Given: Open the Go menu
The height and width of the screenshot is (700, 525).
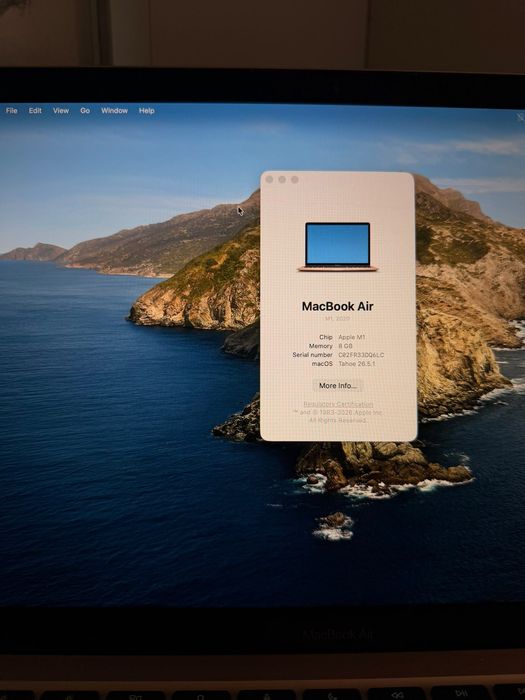Looking at the screenshot, I should point(85,111).
